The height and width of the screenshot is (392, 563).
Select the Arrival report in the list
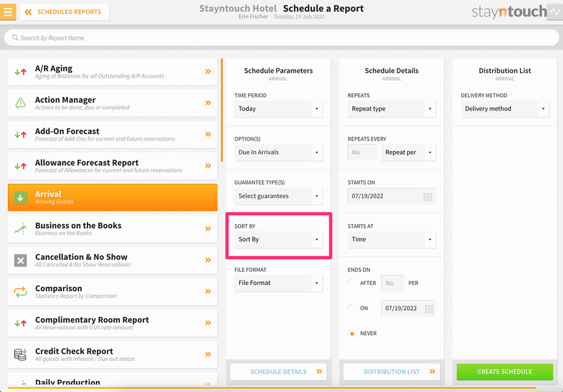click(x=113, y=198)
